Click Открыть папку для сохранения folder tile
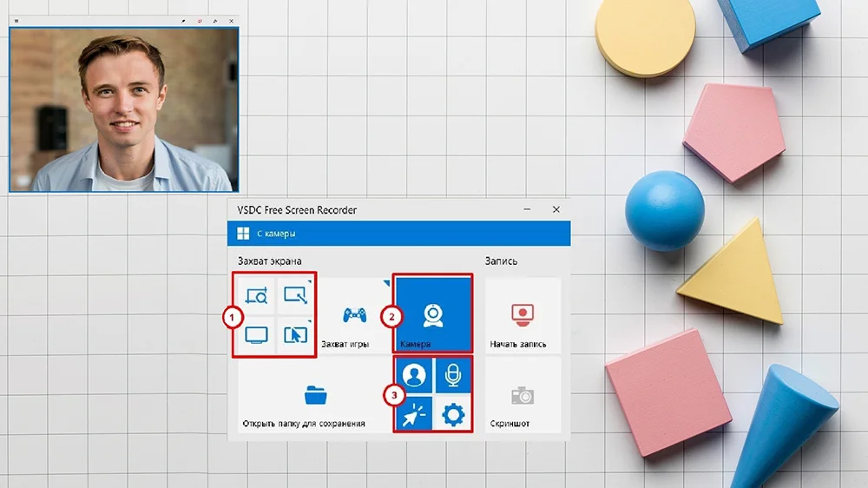The image size is (868, 488). [315, 394]
